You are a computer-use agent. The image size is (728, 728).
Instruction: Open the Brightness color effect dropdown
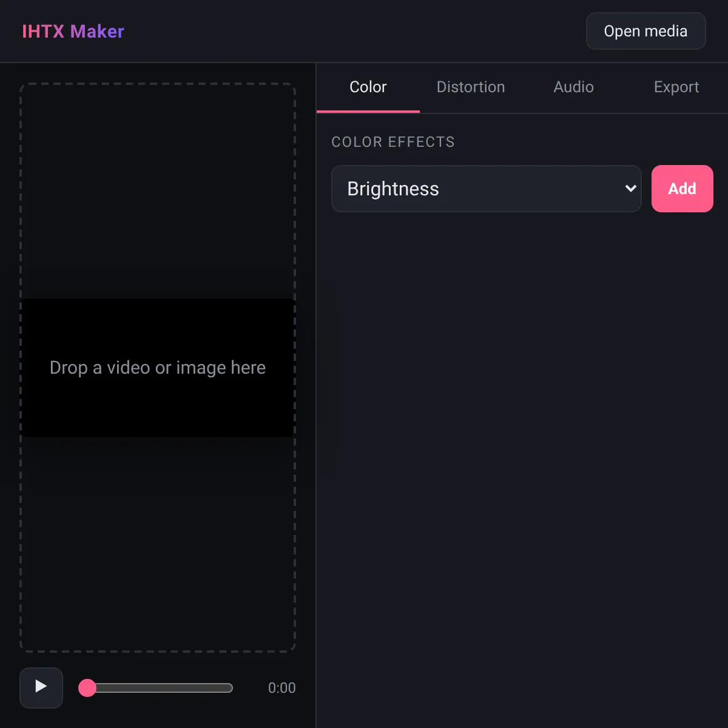(x=486, y=189)
